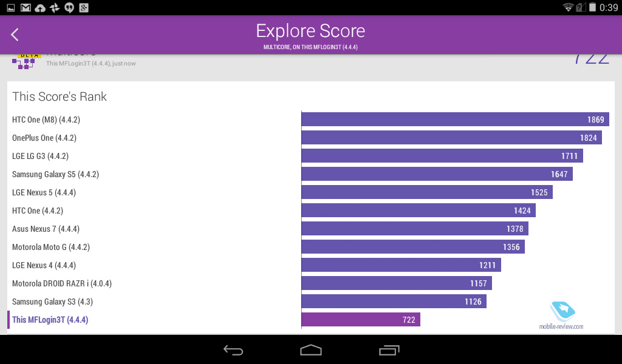The image size is (622, 364).
Task: Tap the "MULTICORE, ON THIS MFLOGIN3T (4.4.4)" subtitle
Action: click(x=310, y=47)
